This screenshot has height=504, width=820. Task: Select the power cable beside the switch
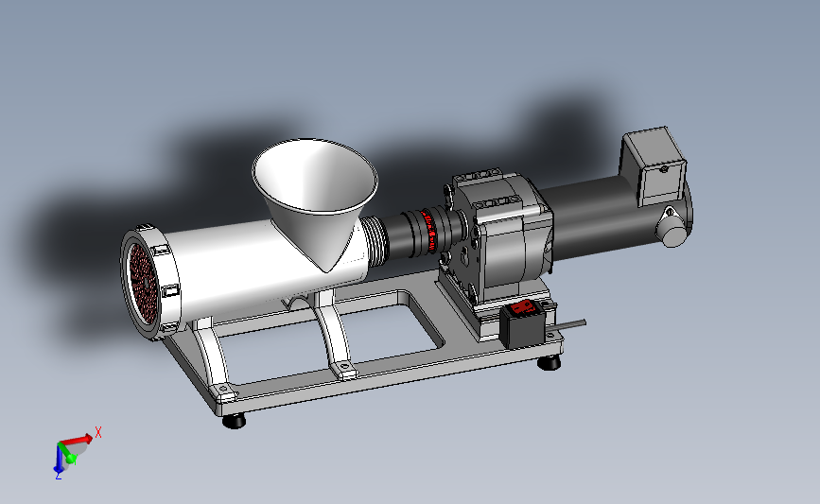pos(567,325)
